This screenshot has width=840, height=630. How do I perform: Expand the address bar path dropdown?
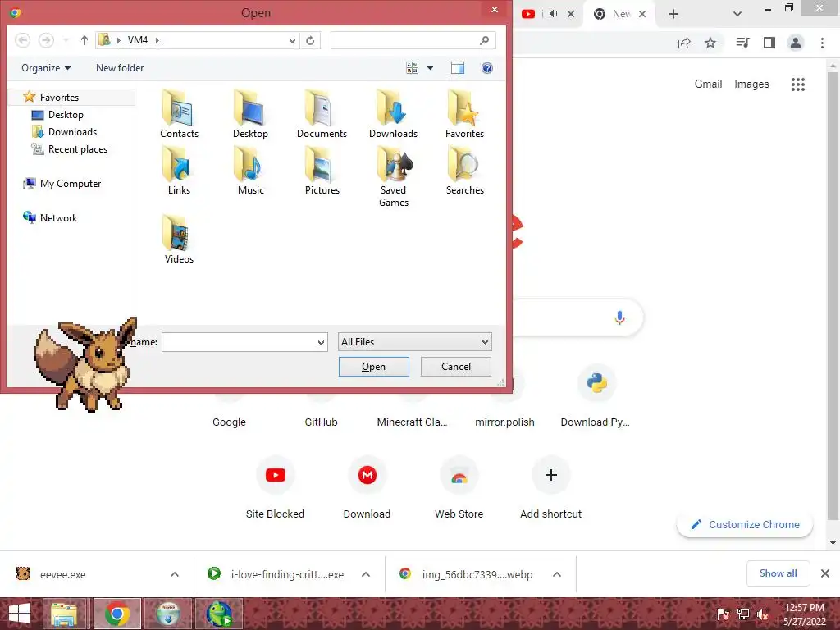[292, 40]
